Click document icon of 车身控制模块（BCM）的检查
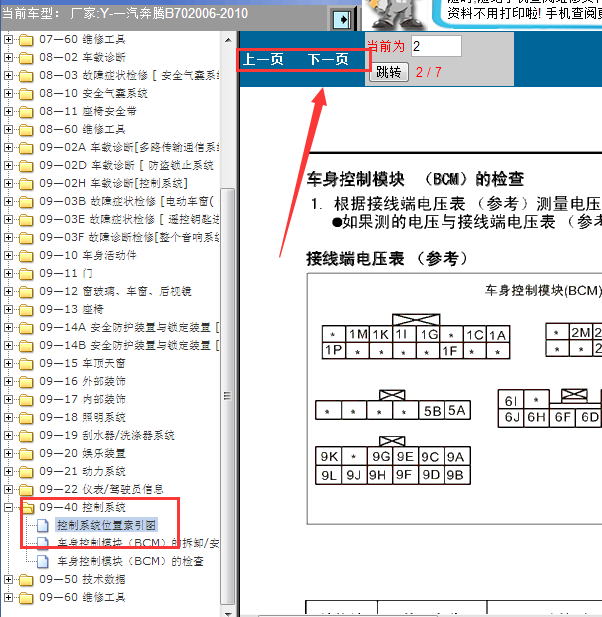602x617 pixels. pyautogui.click(x=42, y=562)
